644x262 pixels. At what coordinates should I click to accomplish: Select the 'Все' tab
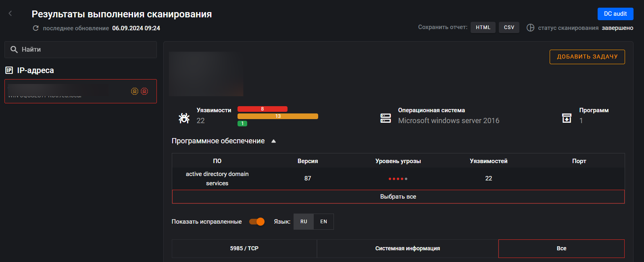click(x=561, y=248)
